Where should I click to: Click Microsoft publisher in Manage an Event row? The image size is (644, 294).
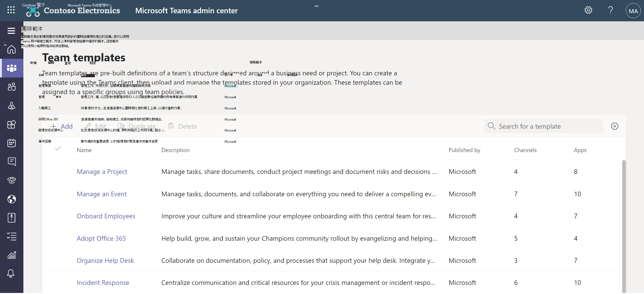(462, 194)
